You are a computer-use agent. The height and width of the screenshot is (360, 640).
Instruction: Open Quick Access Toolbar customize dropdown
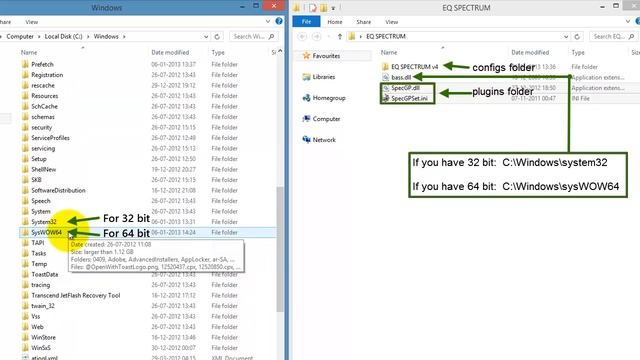point(333,8)
